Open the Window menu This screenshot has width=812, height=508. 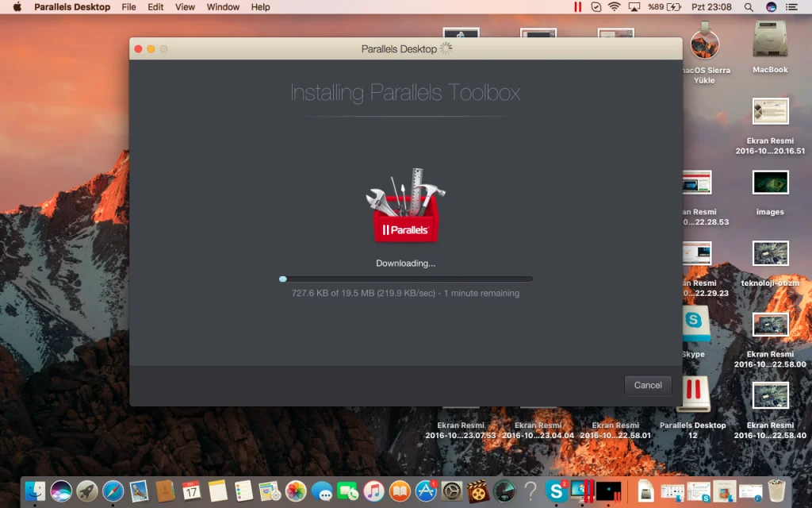click(x=223, y=7)
